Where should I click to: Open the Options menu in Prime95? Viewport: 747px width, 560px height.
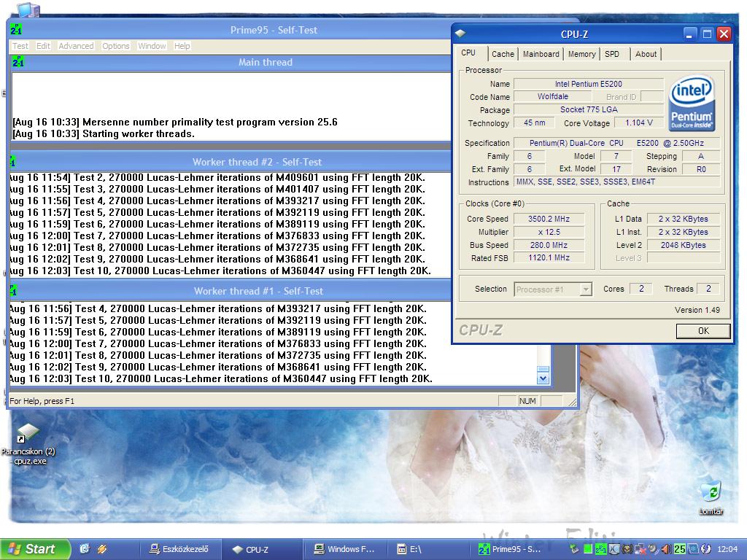coord(116,46)
